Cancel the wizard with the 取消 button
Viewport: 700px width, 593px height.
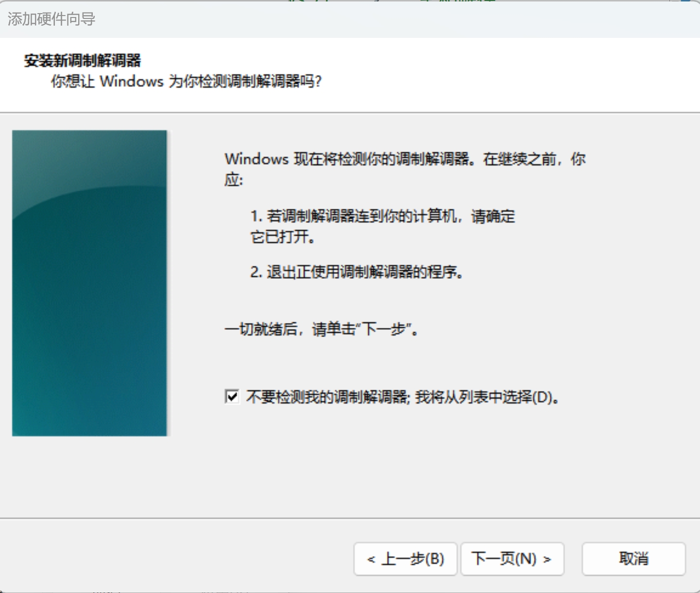pyautogui.click(x=633, y=559)
